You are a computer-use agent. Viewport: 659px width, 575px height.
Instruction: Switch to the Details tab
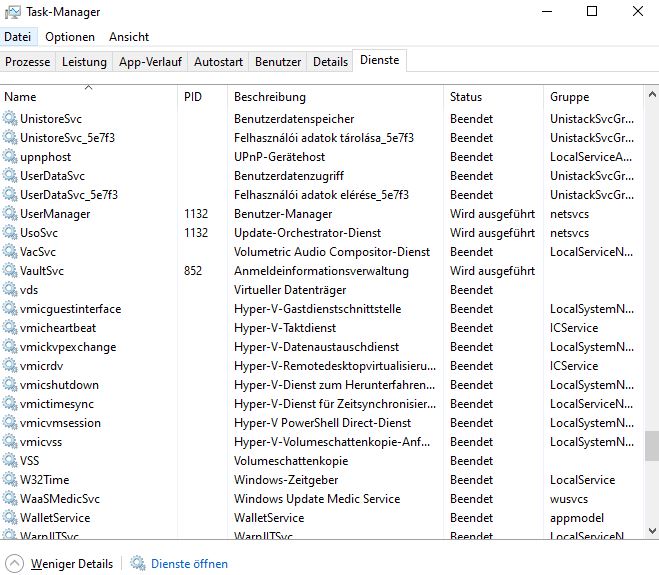tap(330, 62)
